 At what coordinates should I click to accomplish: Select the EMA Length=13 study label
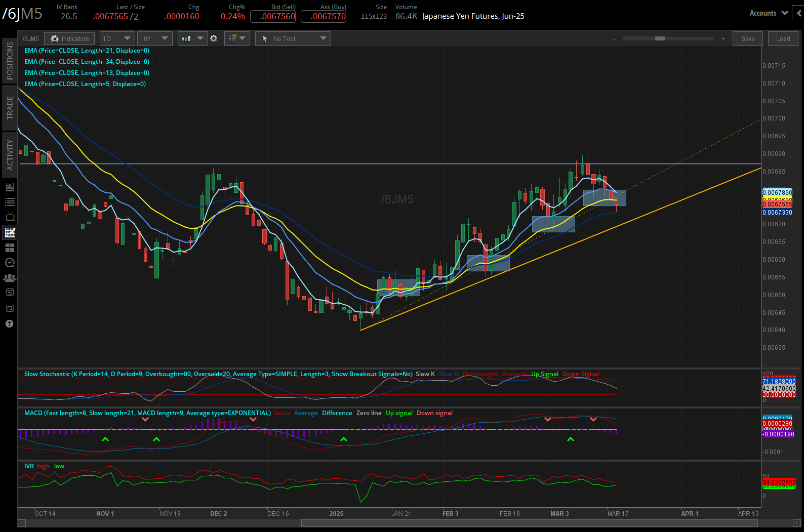click(x=87, y=73)
